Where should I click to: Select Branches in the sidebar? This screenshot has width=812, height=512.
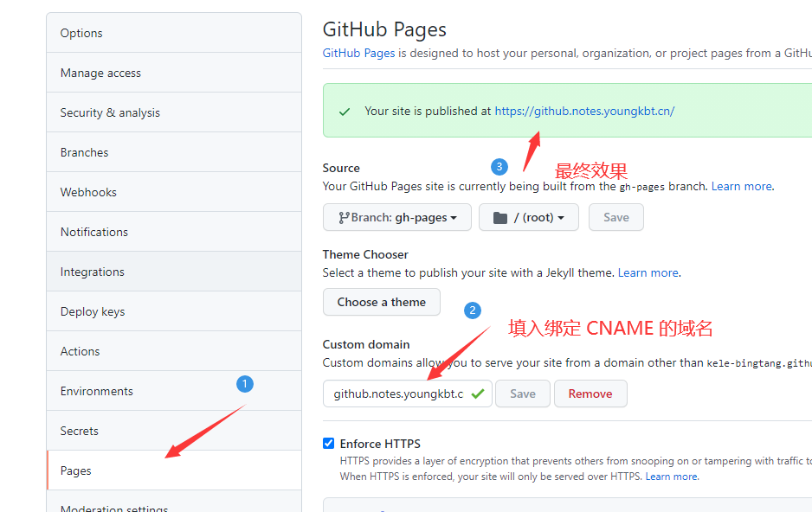(x=84, y=153)
